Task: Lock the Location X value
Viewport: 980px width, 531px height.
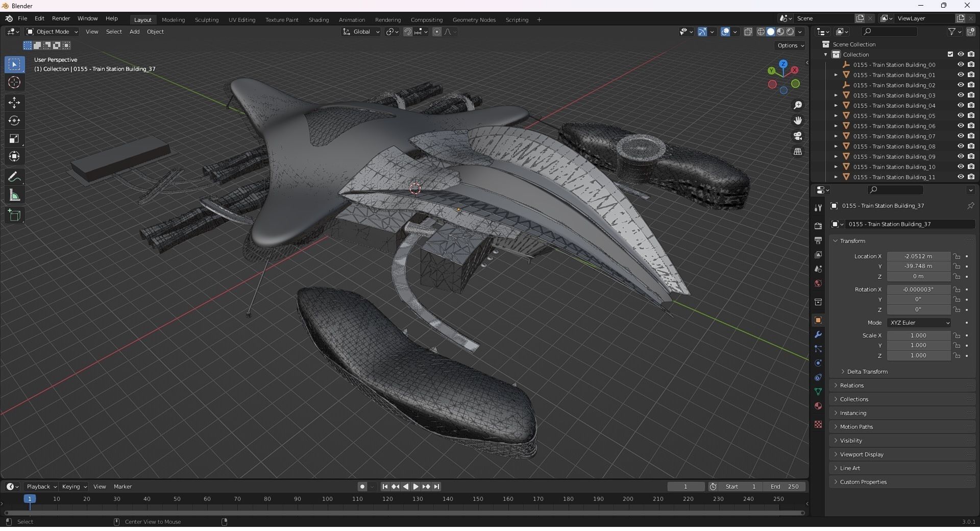Action: pyautogui.click(x=957, y=256)
